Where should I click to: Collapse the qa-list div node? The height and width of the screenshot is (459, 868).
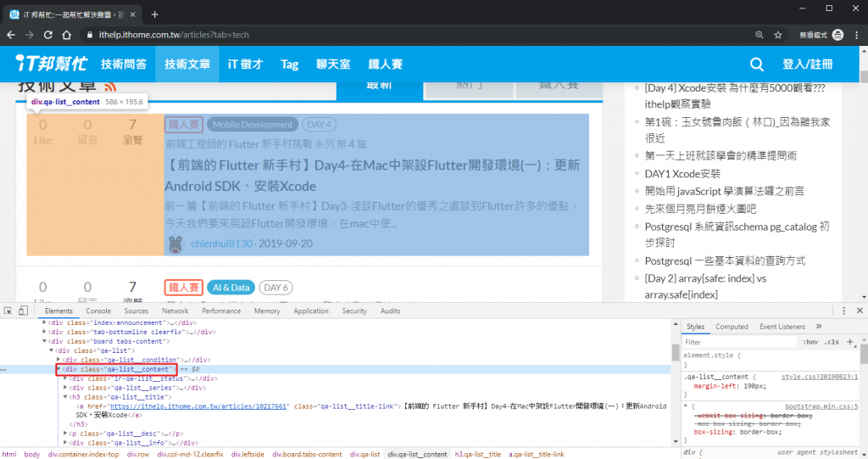pos(52,350)
